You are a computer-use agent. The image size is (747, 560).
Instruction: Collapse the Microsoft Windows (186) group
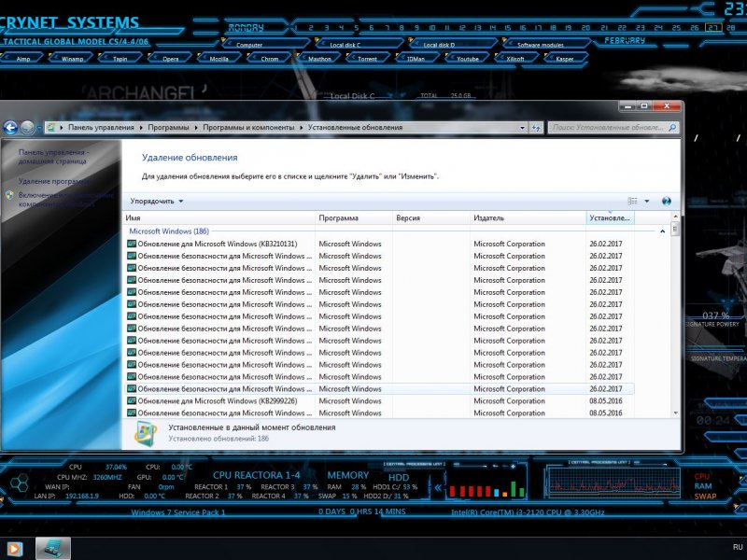point(662,231)
